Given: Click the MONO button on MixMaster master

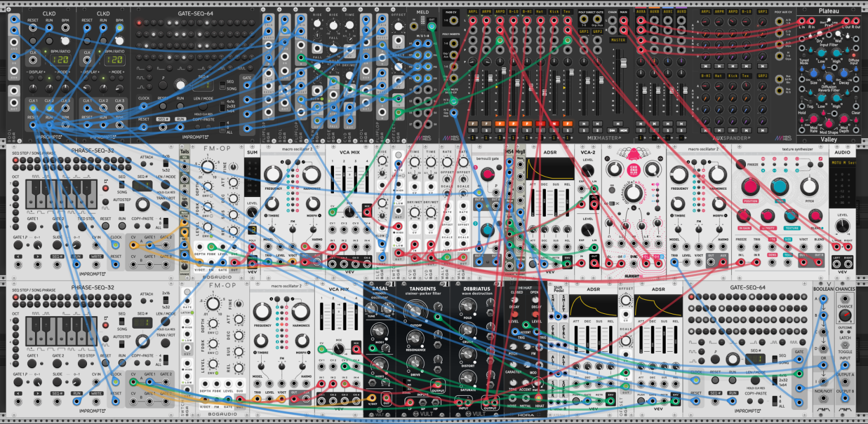Looking at the screenshot, I should click(624, 130).
